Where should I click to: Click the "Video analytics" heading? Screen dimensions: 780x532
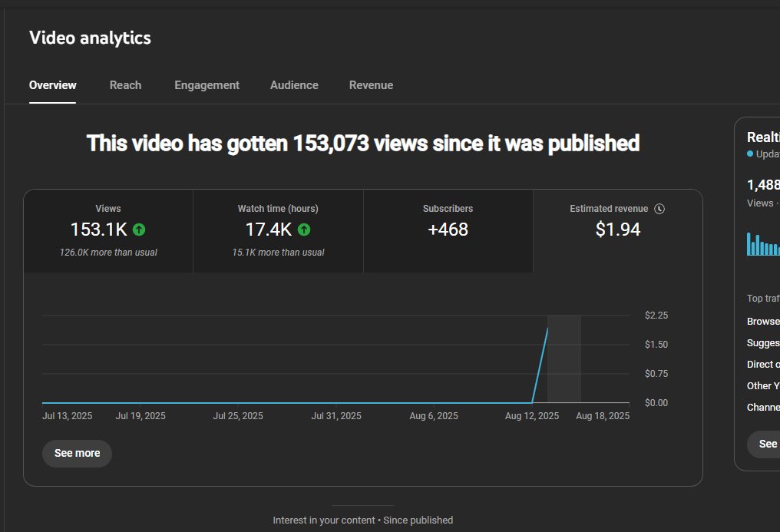click(90, 38)
